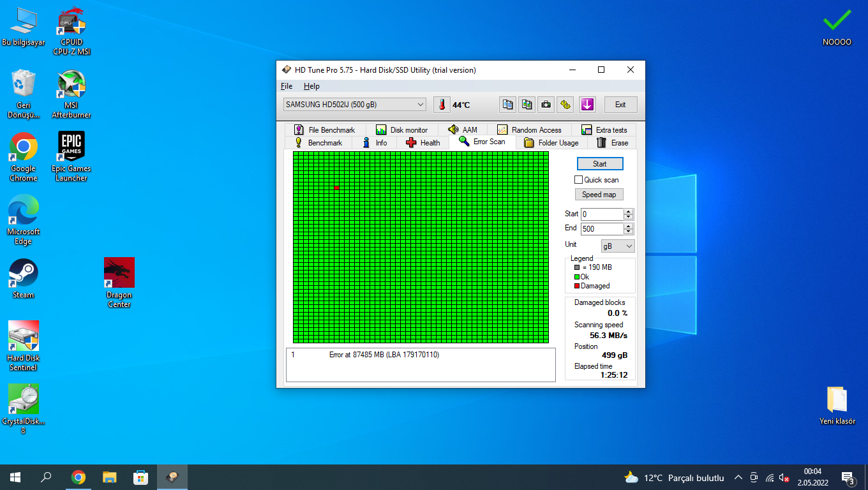Click the Speed map button
The height and width of the screenshot is (490, 868).
599,195
